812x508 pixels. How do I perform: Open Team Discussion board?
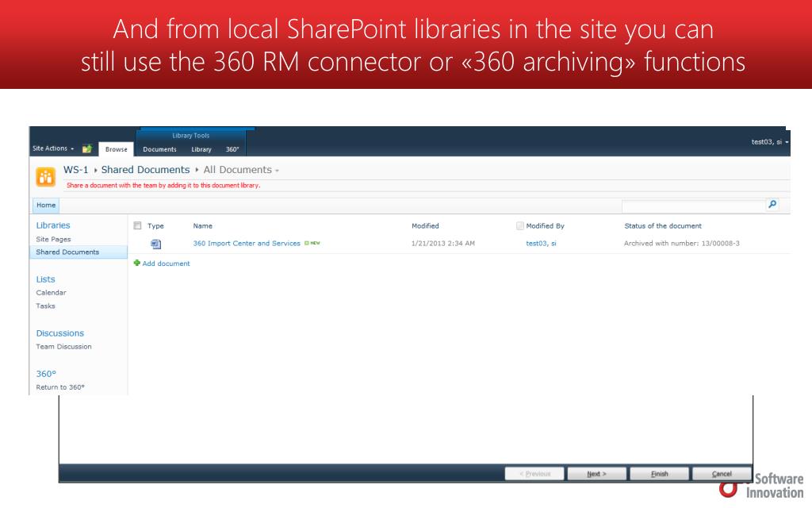tap(63, 346)
